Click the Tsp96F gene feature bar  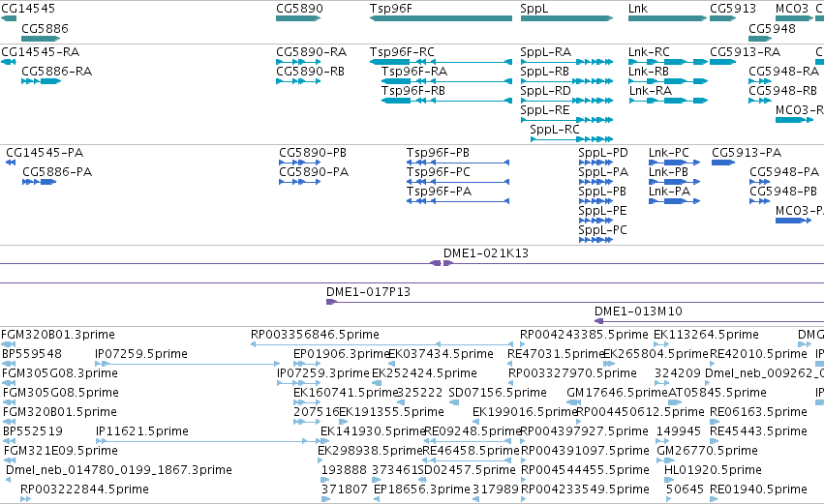[x=441, y=18]
